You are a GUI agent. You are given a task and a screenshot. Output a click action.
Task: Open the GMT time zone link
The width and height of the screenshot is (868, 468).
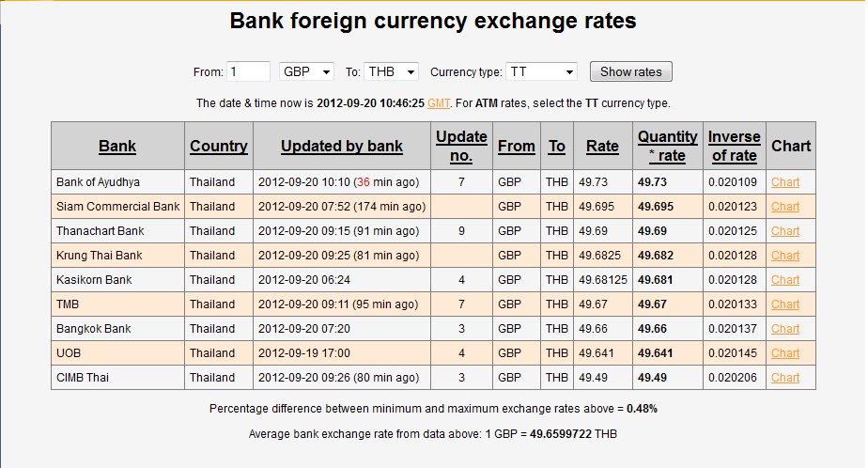point(439,103)
